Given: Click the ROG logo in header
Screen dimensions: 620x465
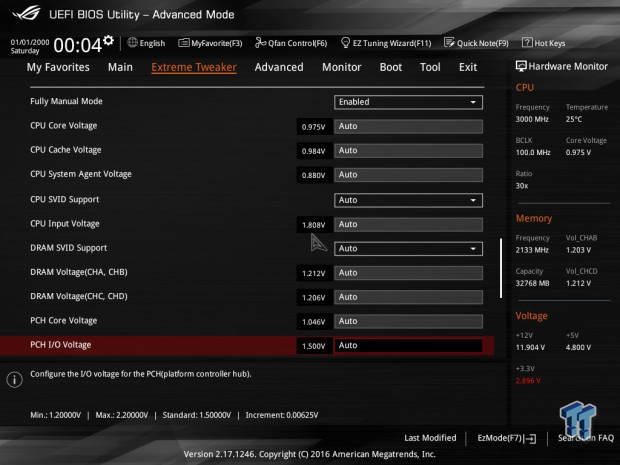Looking at the screenshot, I should (26, 13).
